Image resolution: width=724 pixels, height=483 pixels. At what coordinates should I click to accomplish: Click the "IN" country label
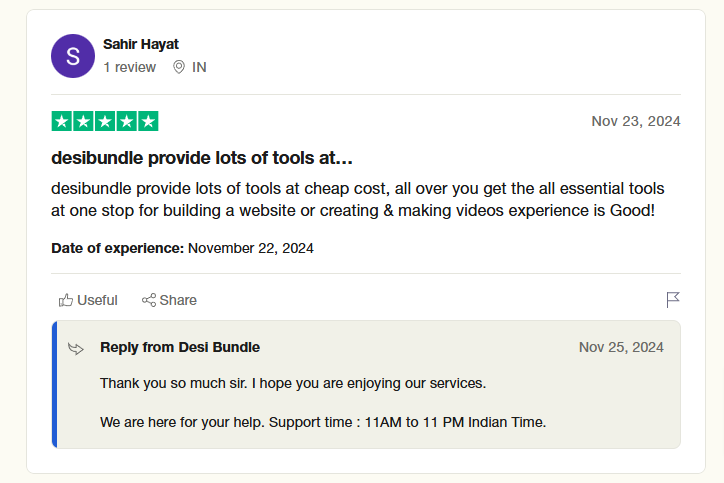199,67
